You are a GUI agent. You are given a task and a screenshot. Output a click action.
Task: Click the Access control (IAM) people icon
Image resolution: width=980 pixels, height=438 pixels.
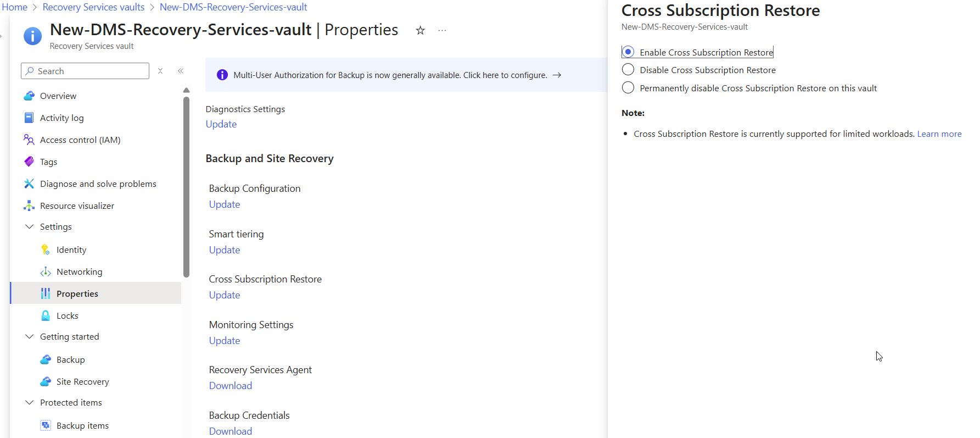click(29, 140)
